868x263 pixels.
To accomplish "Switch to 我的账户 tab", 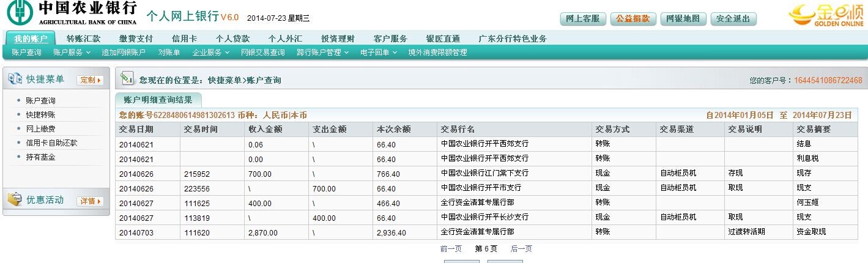I will (31, 39).
